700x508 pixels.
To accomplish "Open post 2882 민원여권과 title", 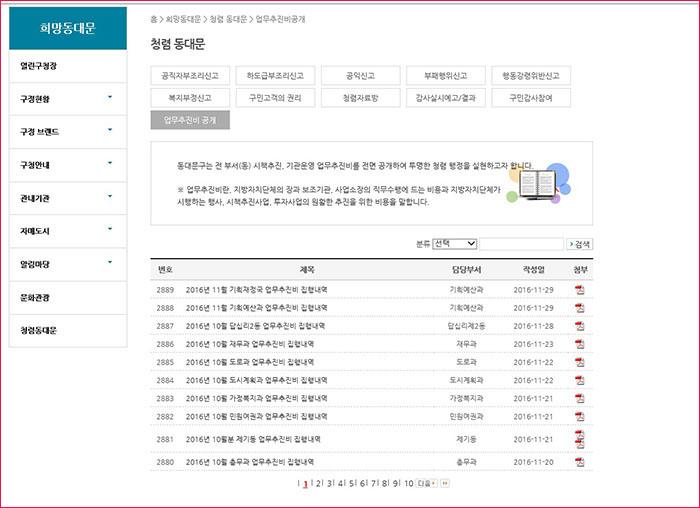I will [257, 416].
